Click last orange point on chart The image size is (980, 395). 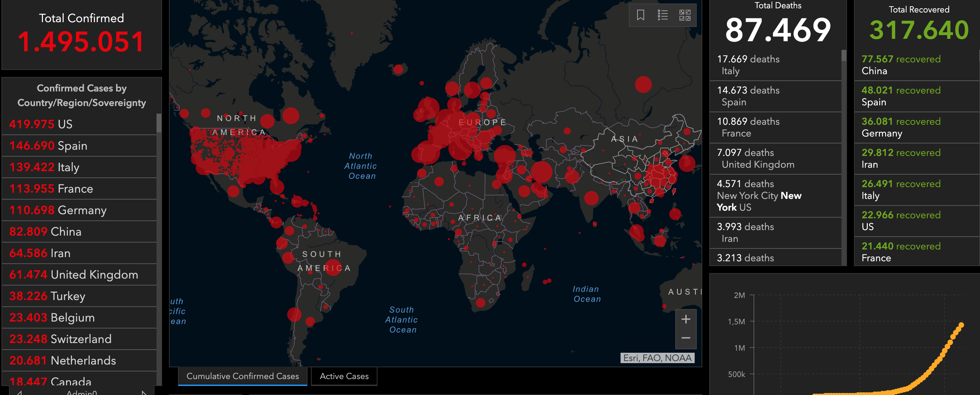click(x=961, y=325)
